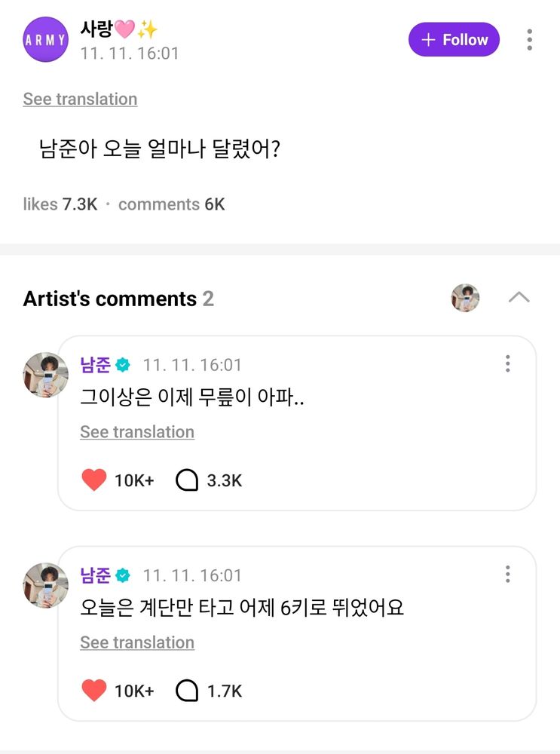Image resolution: width=560 pixels, height=754 pixels.
Task: Open the post's three-dot options menu
Action: (530, 40)
